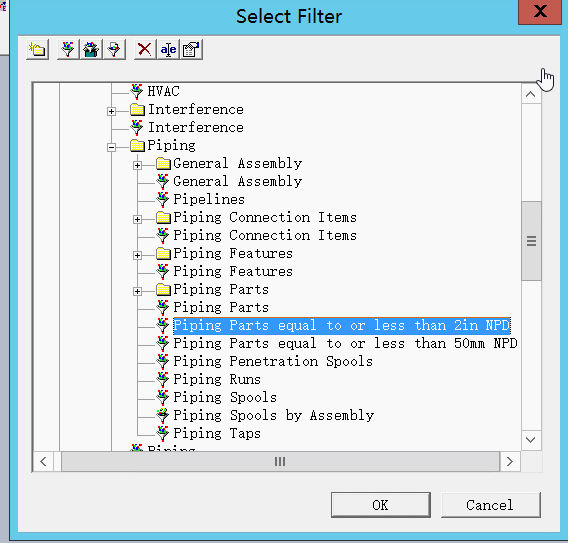
Task: Expand the Interference folder
Action: point(112,111)
